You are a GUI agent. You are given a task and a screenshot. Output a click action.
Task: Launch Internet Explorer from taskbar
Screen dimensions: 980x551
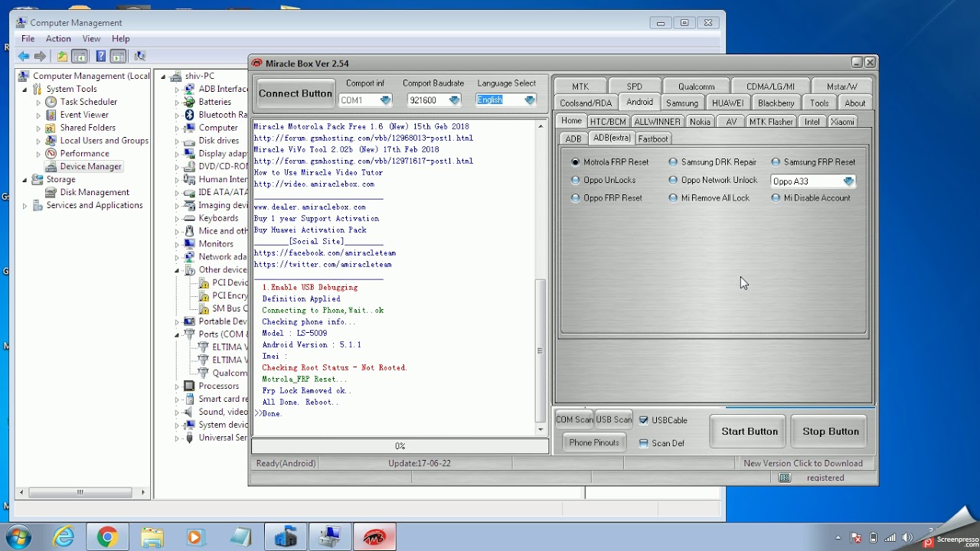63,537
